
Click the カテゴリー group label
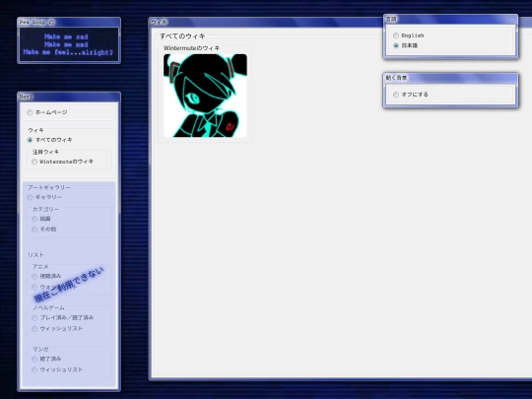45,209
